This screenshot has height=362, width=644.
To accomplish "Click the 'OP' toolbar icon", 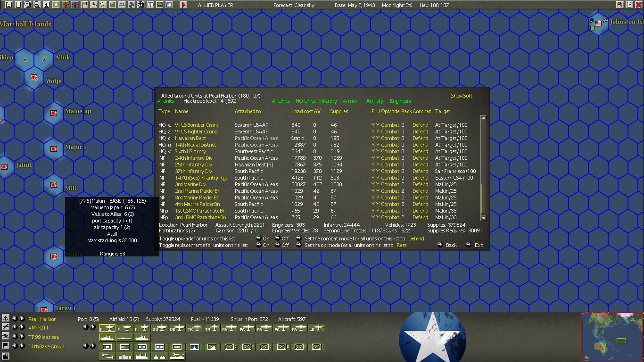I will click(x=150, y=5).
